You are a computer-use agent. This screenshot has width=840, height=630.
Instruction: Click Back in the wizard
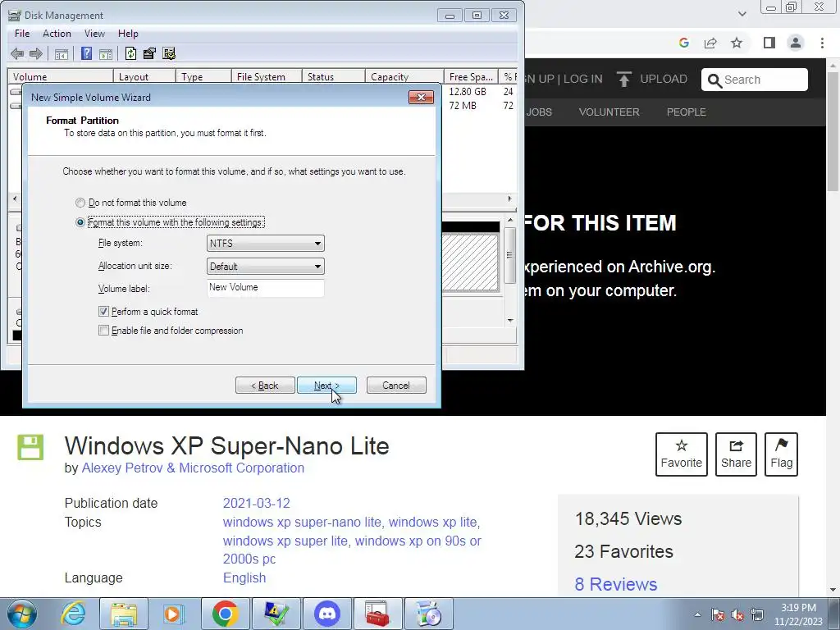click(x=265, y=386)
